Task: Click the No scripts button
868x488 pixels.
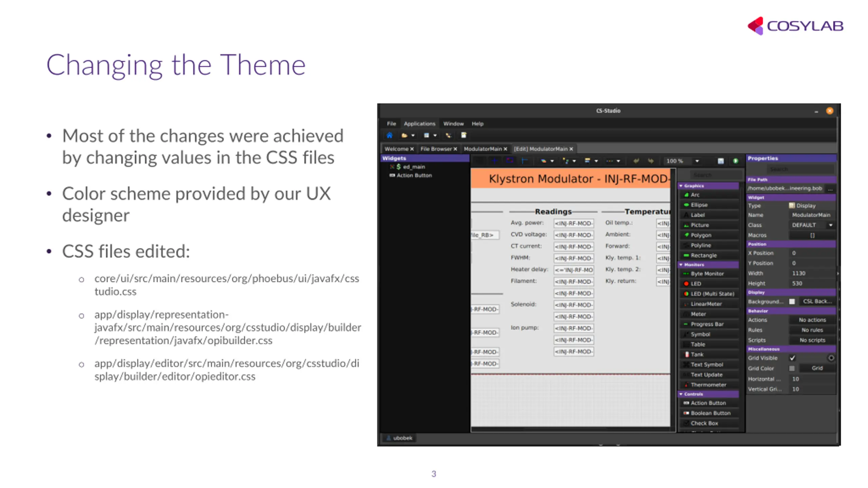Action: coord(812,341)
